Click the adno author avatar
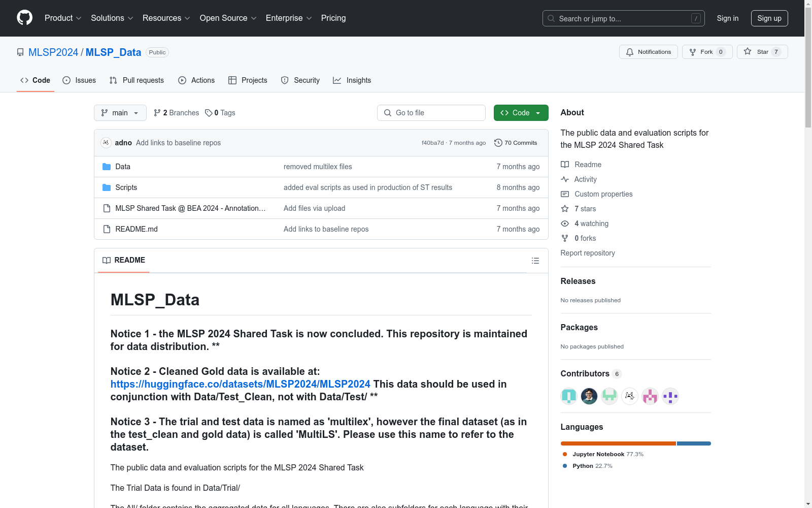 tap(106, 143)
